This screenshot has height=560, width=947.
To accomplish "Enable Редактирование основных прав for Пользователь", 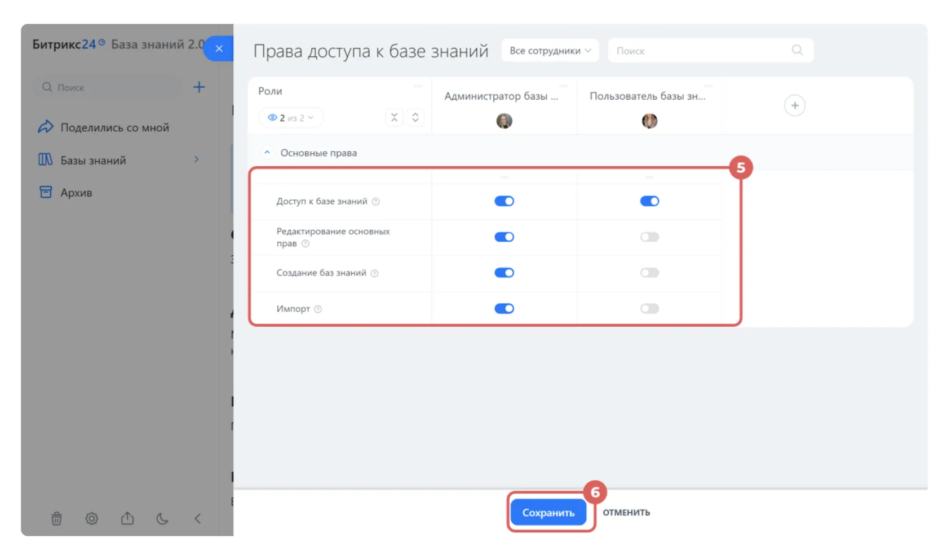I will 649,237.
